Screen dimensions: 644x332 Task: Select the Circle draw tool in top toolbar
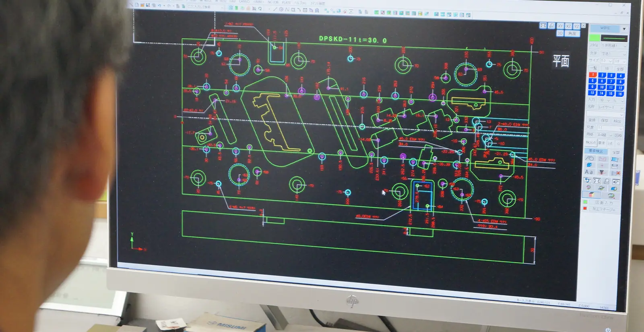click(x=281, y=9)
